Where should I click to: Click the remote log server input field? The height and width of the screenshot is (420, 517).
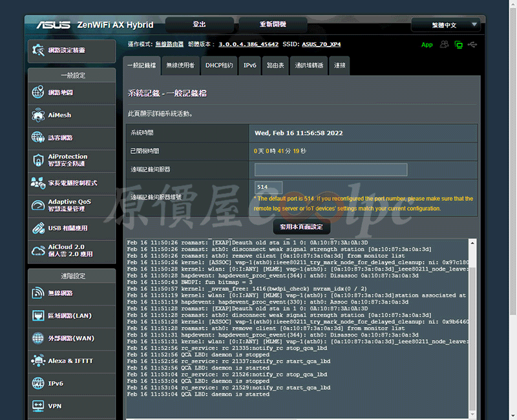point(331,169)
